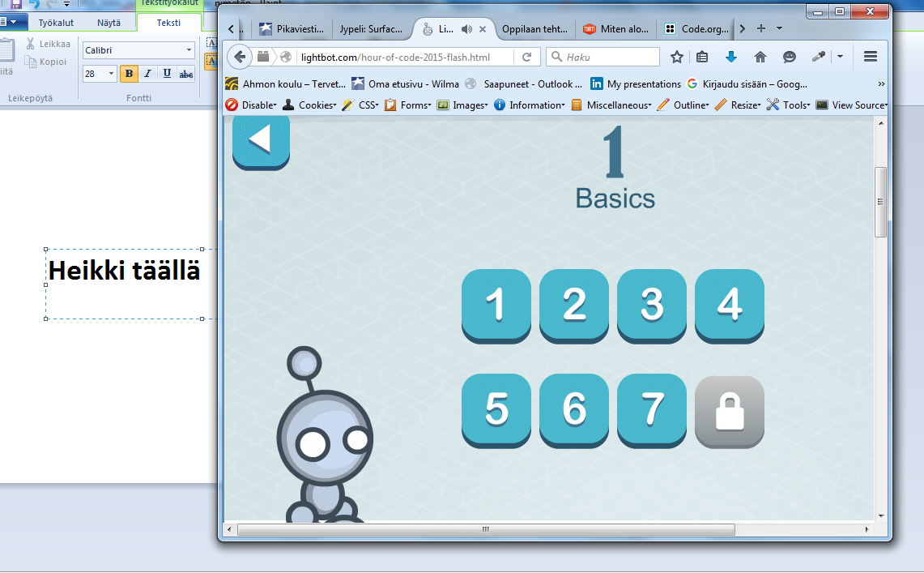Open the Firefox hamburger menu
The width and height of the screenshot is (924, 573).
(x=871, y=57)
